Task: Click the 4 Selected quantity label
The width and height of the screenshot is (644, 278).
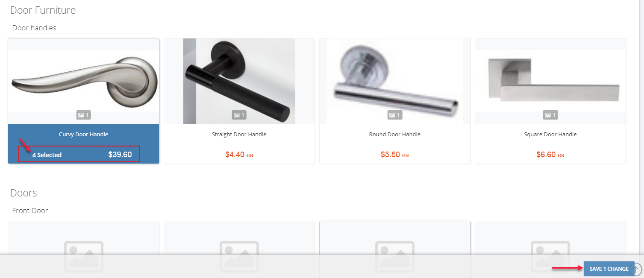Action: [47, 155]
